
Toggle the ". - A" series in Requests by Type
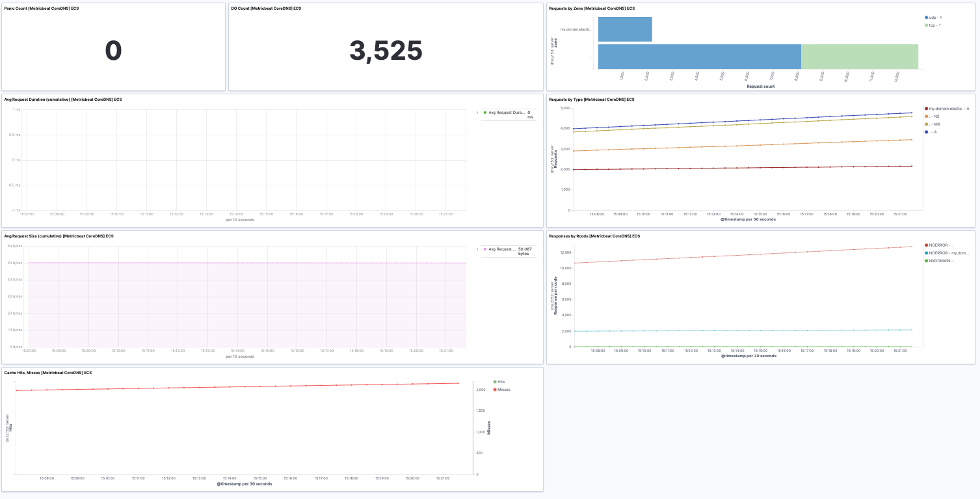pyautogui.click(x=925, y=131)
